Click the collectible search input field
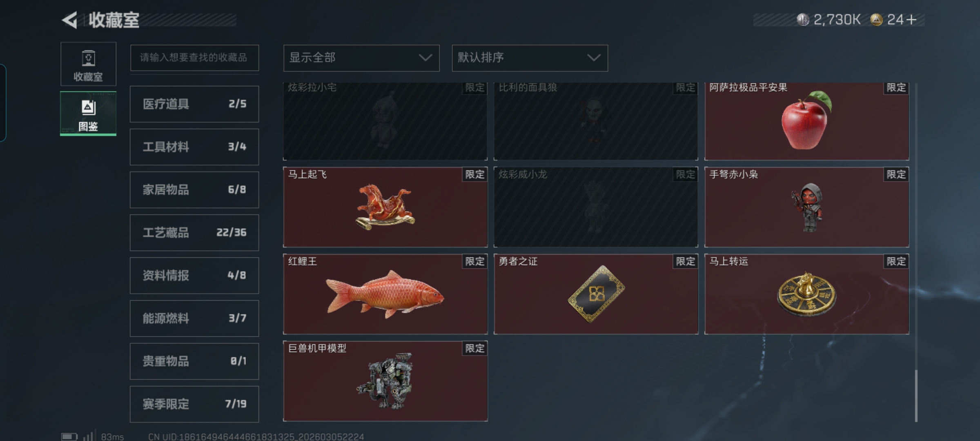This screenshot has height=441, width=980. coord(194,58)
